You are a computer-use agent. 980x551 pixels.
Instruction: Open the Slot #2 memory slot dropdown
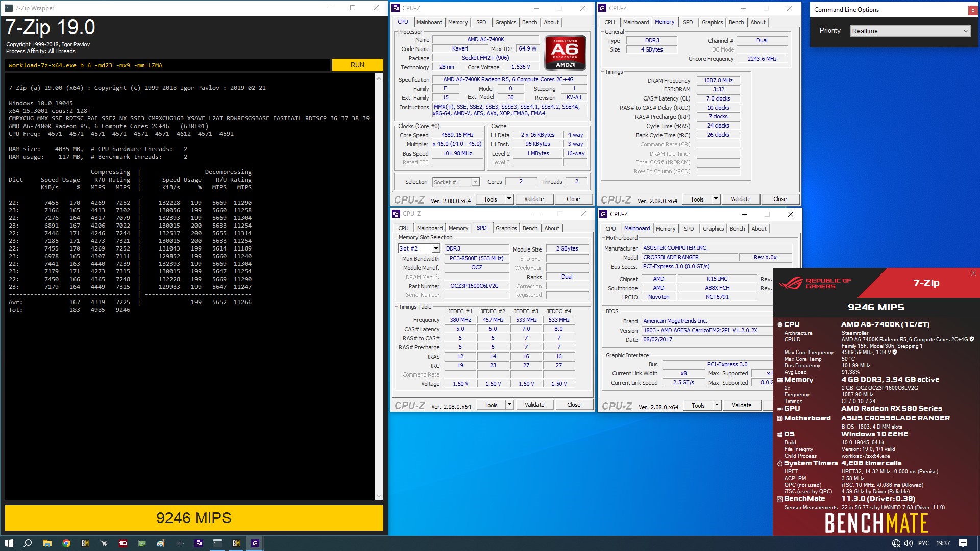click(419, 248)
